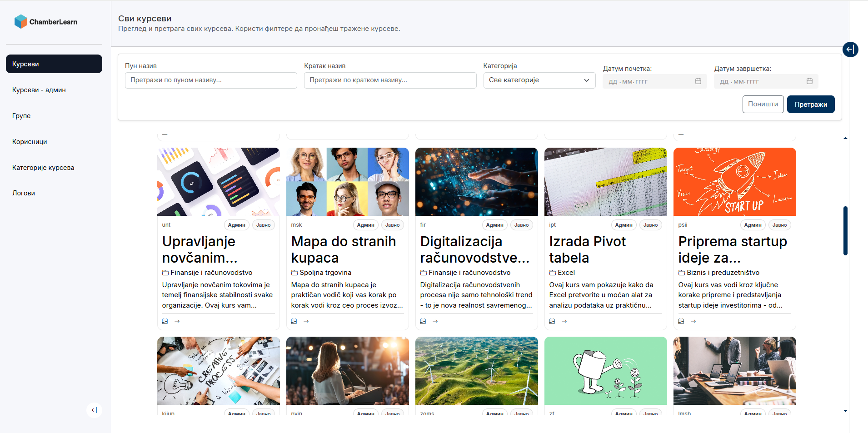Click card icon under Priprema startup ideje
Image resolution: width=868 pixels, height=433 pixels.
(x=681, y=321)
